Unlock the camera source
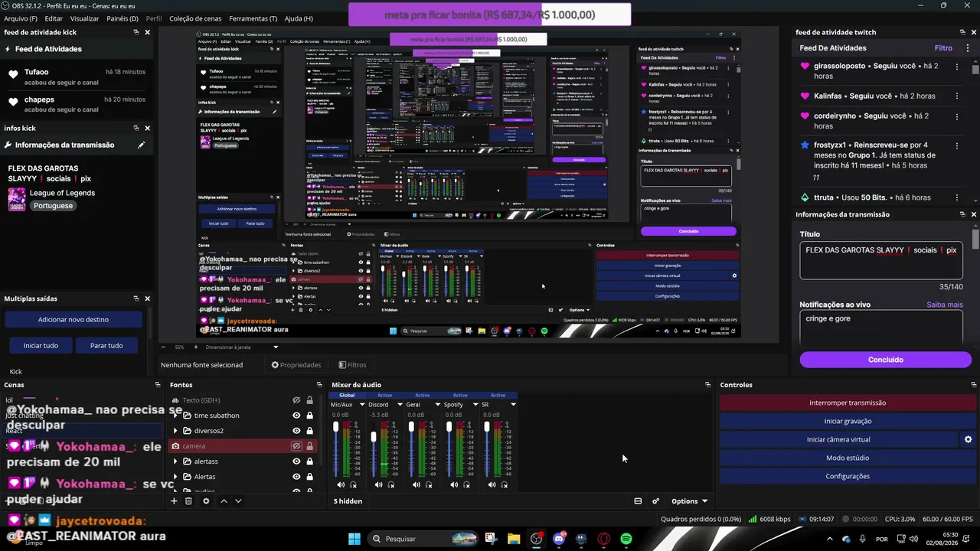The image size is (980, 551). click(x=309, y=446)
